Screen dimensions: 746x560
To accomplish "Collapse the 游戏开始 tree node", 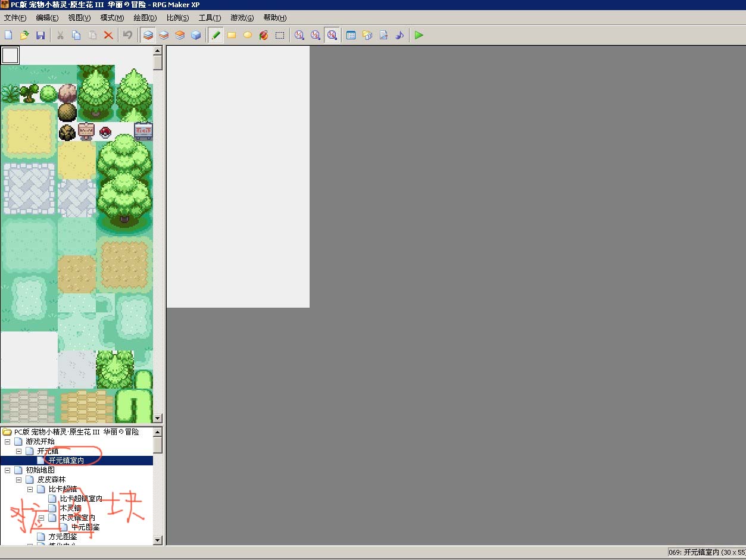I will click(x=7, y=442).
